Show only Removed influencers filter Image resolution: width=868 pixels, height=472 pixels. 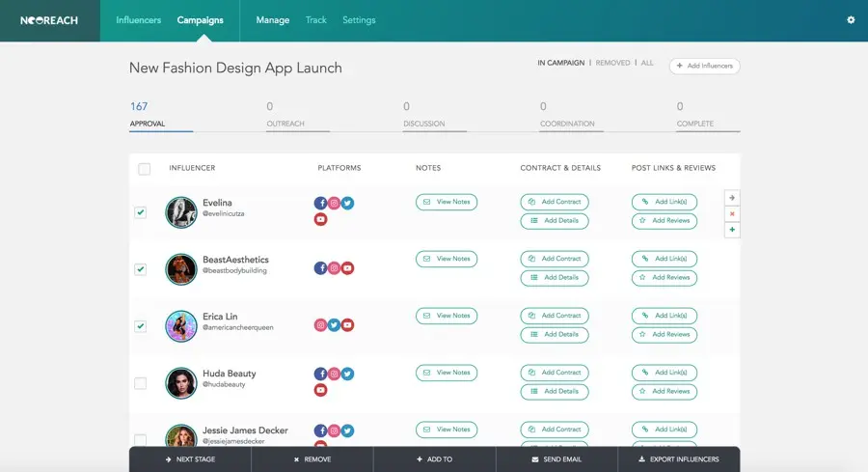[x=612, y=63]
